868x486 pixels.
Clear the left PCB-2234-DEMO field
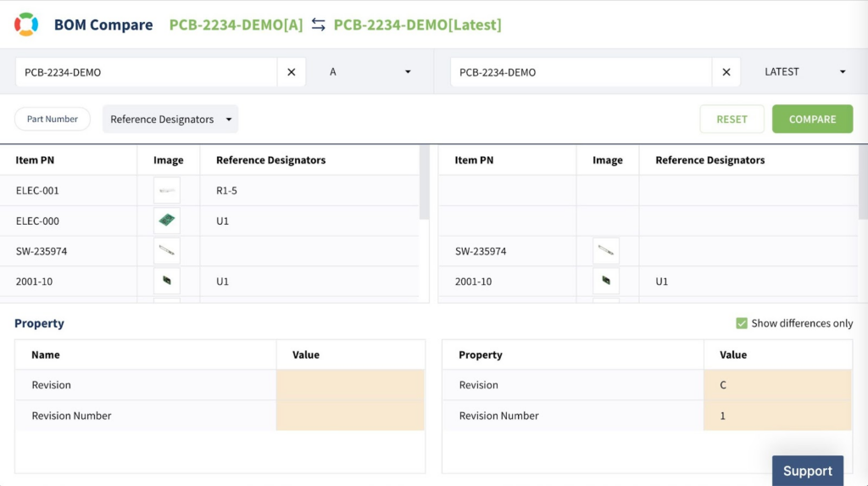[292, 72]
